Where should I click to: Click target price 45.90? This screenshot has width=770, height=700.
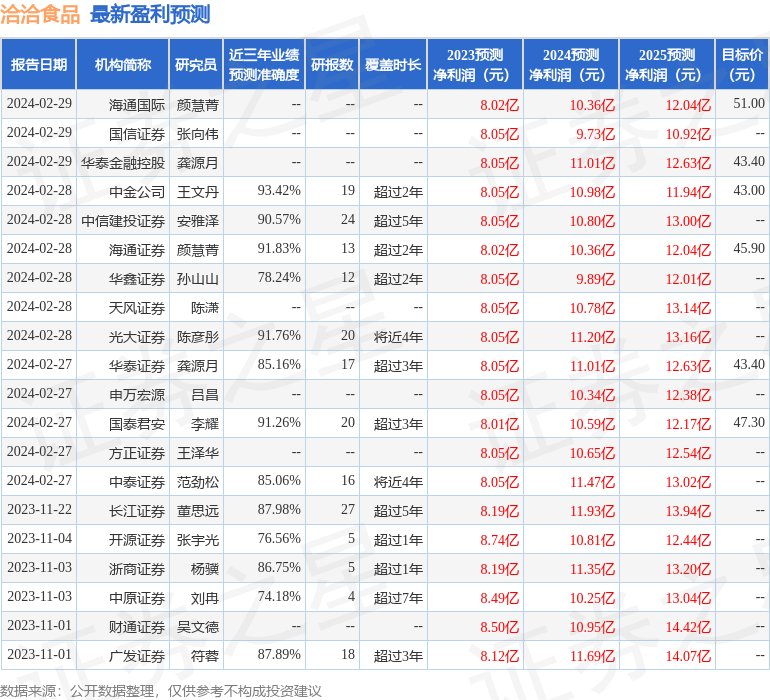tap(749, 249)
